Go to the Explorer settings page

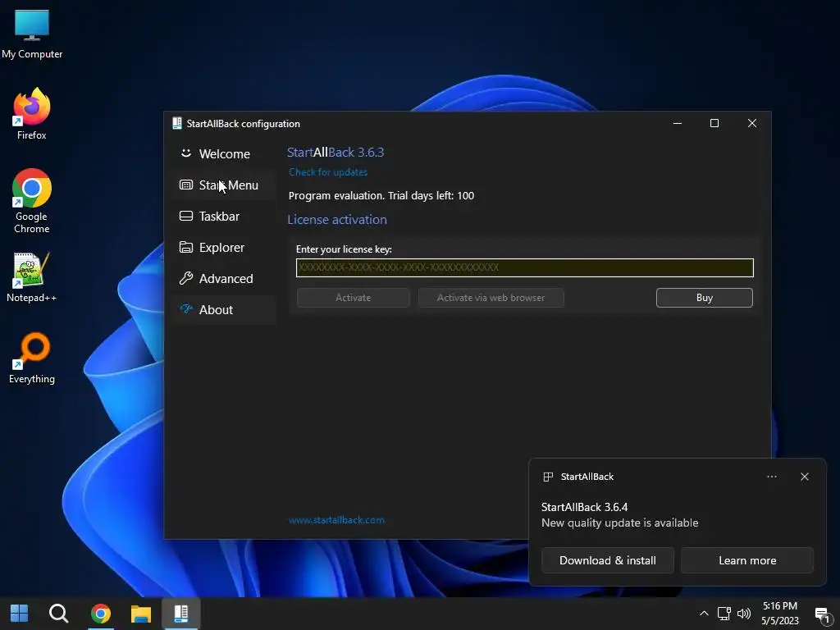coord(224,247)
